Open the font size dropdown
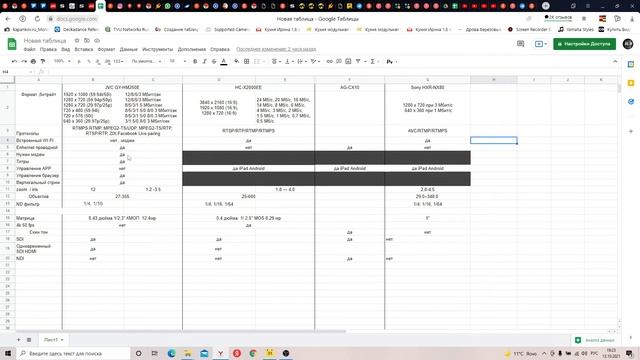The width and height of the screenshot is (640, 360). click(178, 62)
